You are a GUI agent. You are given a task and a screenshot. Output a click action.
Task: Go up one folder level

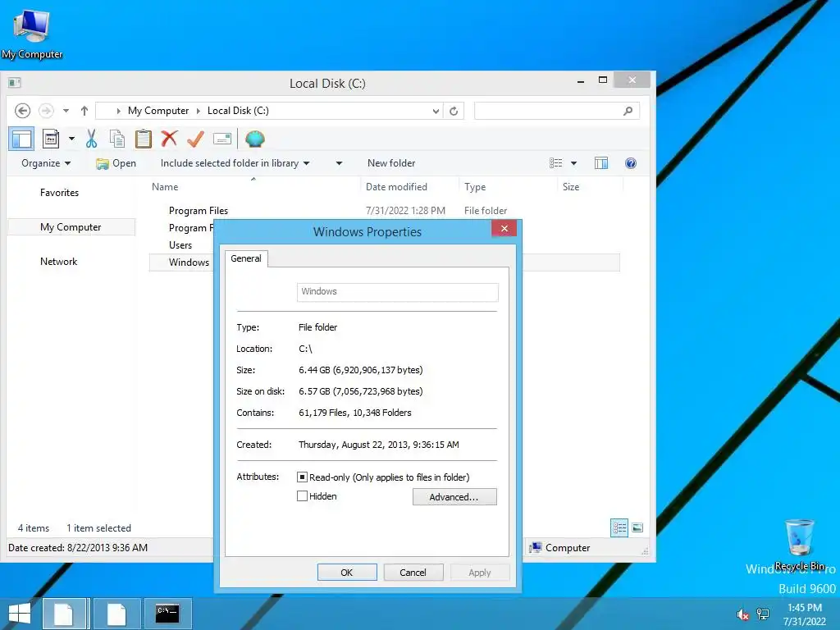click(x=84, y=111)
